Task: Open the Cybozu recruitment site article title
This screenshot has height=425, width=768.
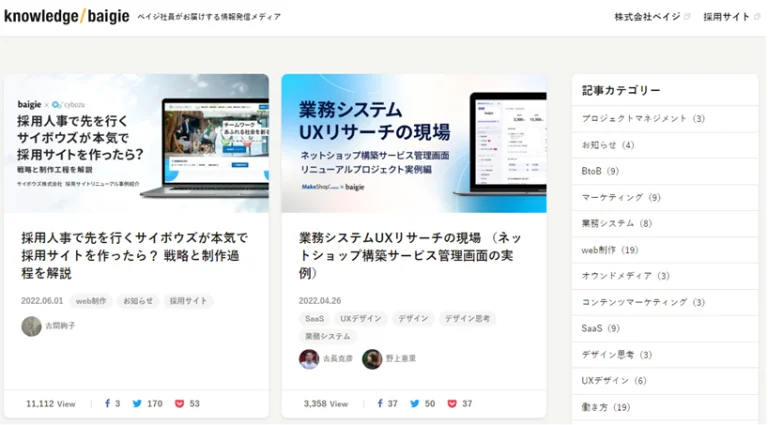Action: click(134, 256)
